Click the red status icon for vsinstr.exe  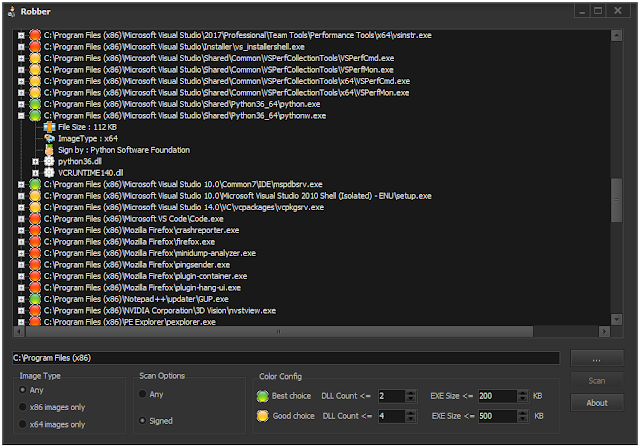35,35
